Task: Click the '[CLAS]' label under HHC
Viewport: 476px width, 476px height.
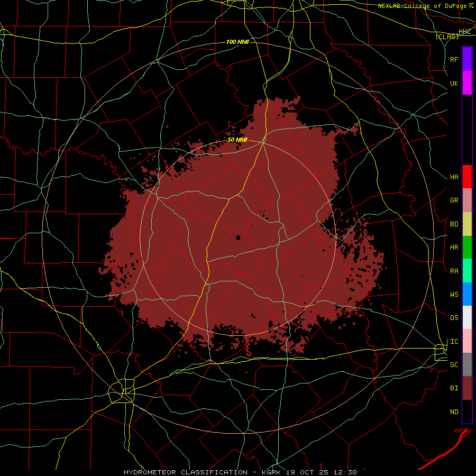Action: [447, 36]
